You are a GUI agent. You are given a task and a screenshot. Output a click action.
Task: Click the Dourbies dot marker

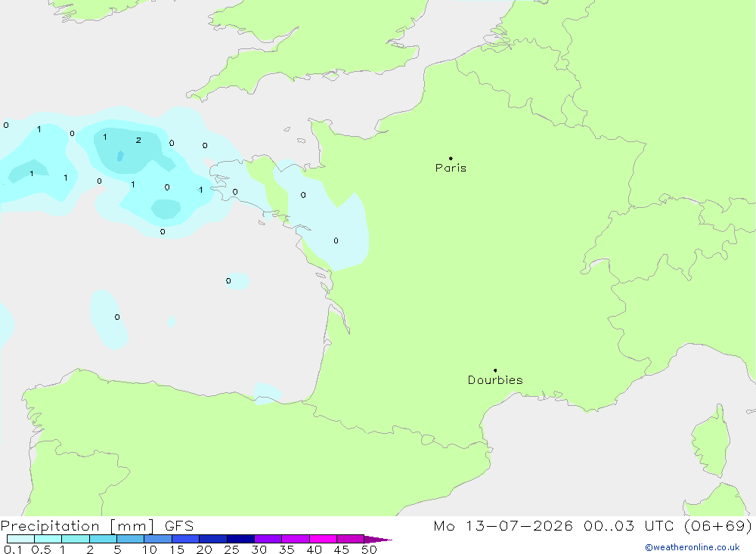click(495, 370)
